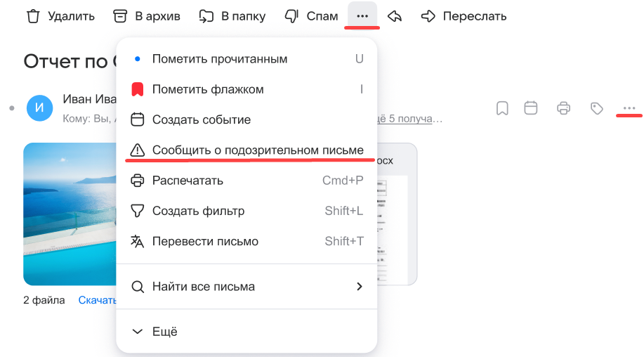Click the calendar icon in message header
The image size is (644, 357).
[532, 108]
